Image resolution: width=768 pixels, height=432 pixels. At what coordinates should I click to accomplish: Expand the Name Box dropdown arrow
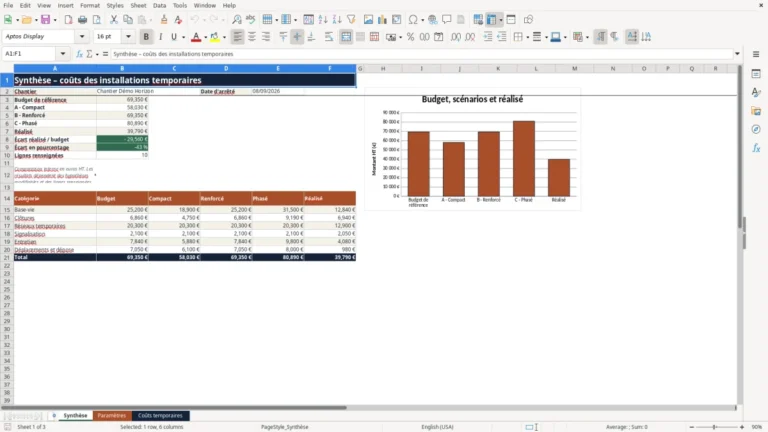pyautogui.click(x=63, y=54)
